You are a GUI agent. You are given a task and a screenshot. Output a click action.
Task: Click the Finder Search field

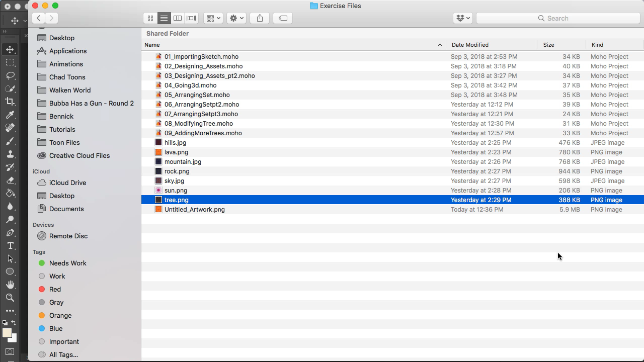coord(557,18)
